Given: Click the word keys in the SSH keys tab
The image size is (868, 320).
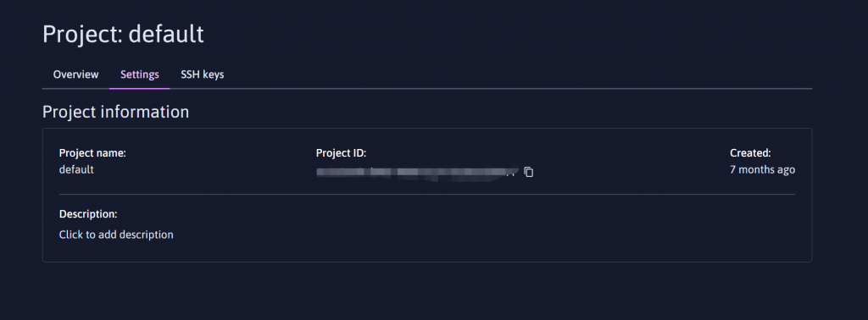Looking at the screenshot, I should pyautogui.click(x=214, y=74).
